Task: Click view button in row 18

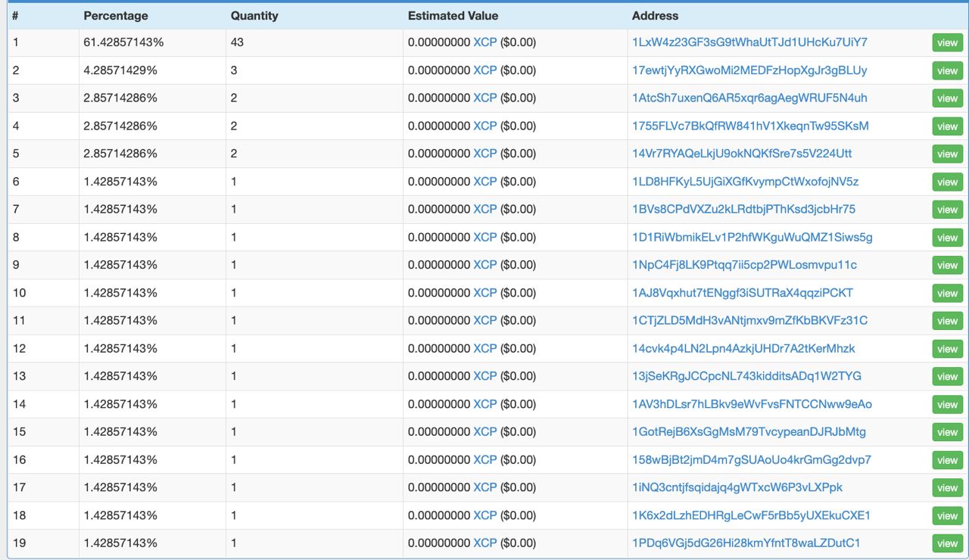Action: tap(947, 515)
